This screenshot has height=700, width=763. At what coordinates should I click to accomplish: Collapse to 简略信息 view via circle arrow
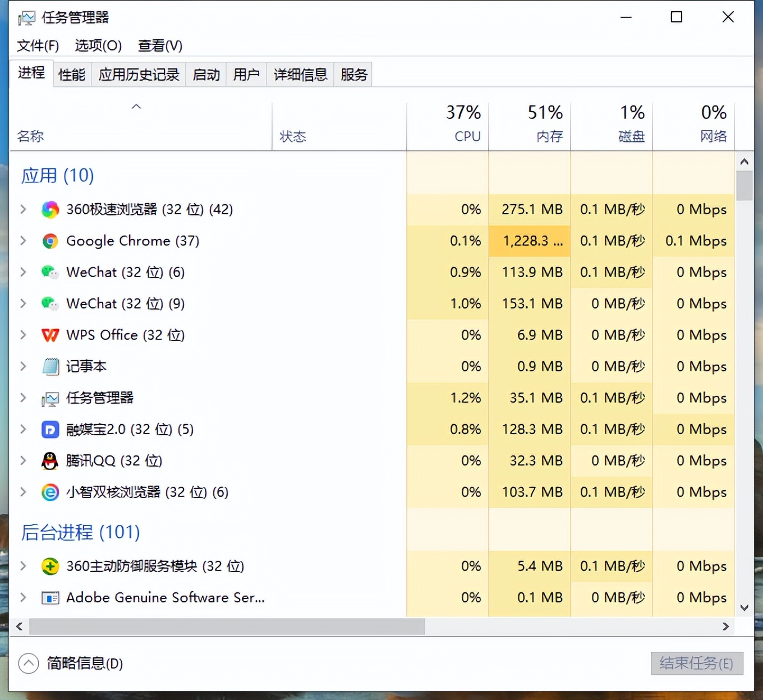tap(29, 664)
